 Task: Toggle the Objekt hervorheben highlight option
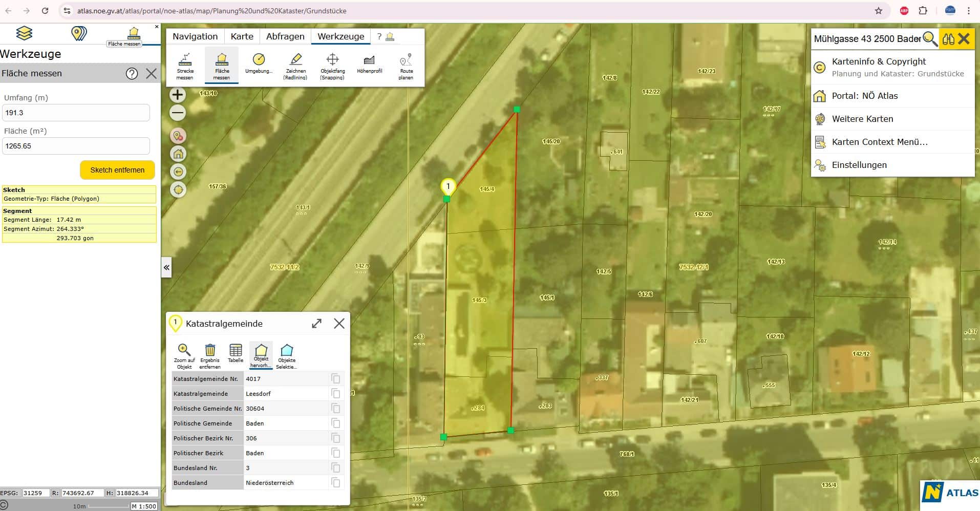261,355
